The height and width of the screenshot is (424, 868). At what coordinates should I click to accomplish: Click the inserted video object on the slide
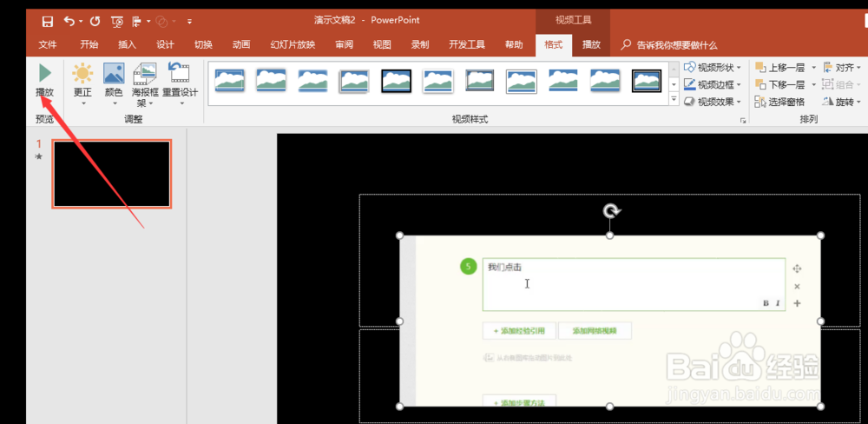tap(610, 321)
